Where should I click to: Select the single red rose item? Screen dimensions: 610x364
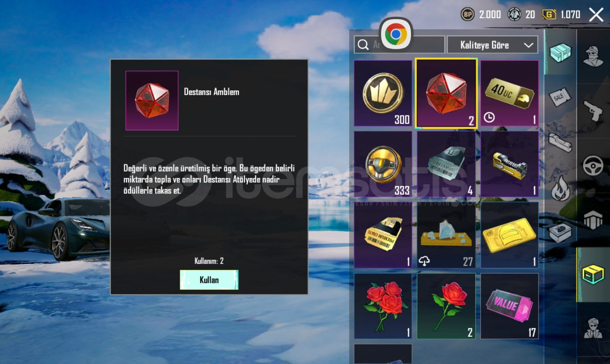click(x=446, y=306)
